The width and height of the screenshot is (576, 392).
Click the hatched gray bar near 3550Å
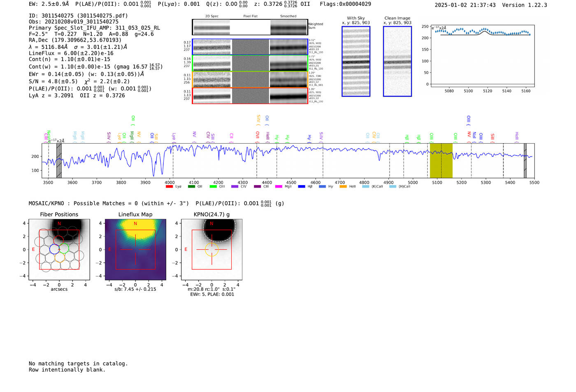[59, 160]
